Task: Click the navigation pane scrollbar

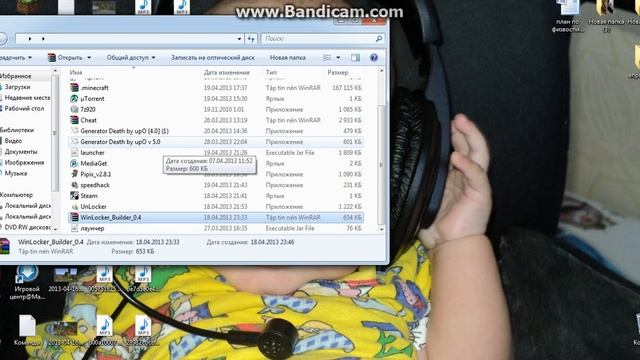Action: click(55, 133)
